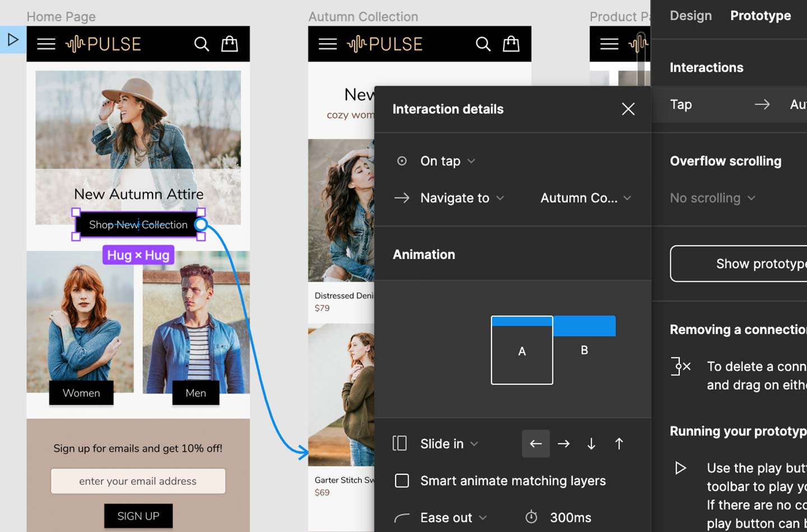This screenshot has height=532, width=807.
Task: Open the Navigate to action dropdown
Action: point(462,198)
